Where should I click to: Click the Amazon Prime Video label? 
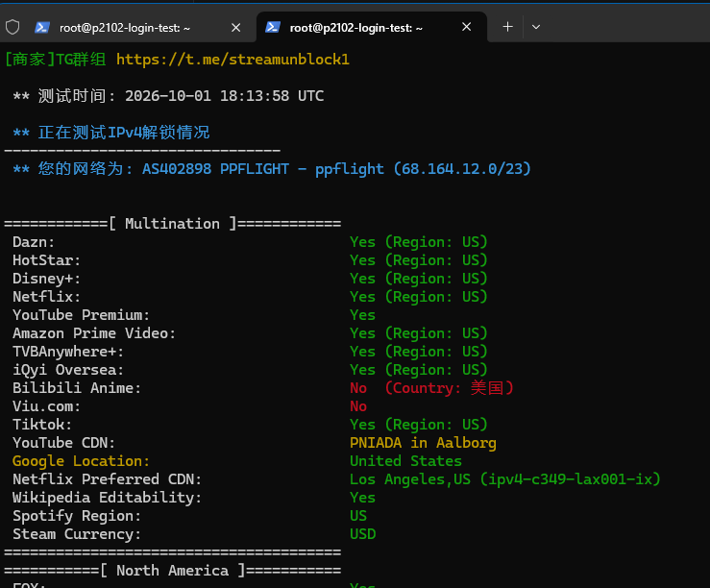[94, 333]
